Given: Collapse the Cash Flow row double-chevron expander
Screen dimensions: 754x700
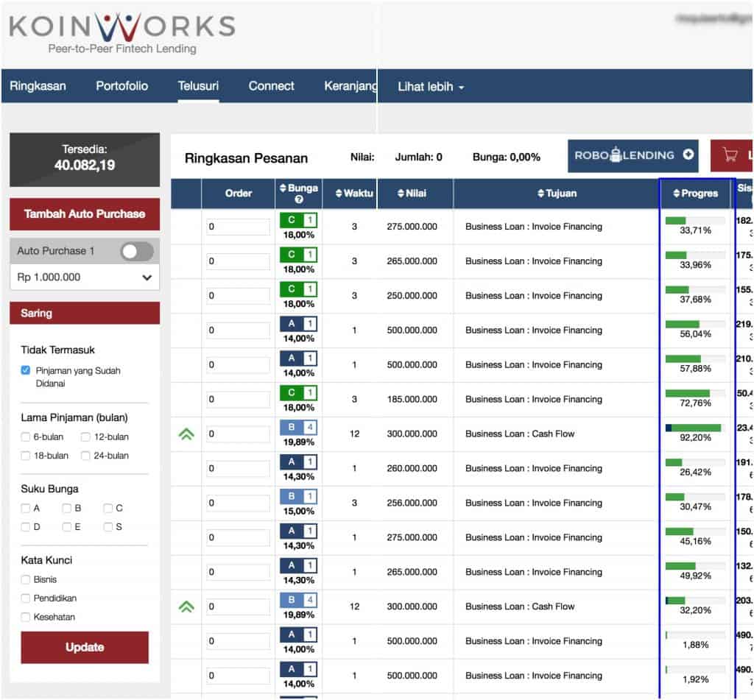Looking at the screenshot, I should [x=186, y=434].
